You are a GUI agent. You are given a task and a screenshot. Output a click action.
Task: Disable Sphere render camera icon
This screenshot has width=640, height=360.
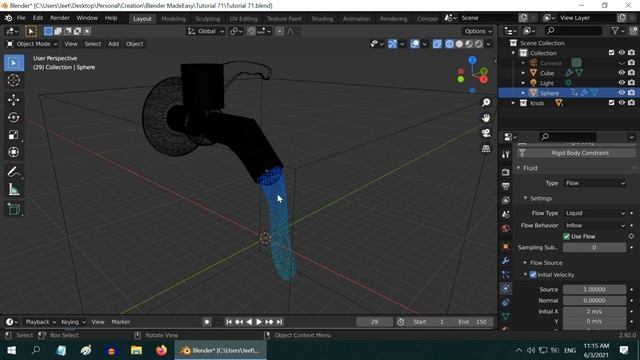click(x=631, y=93)
